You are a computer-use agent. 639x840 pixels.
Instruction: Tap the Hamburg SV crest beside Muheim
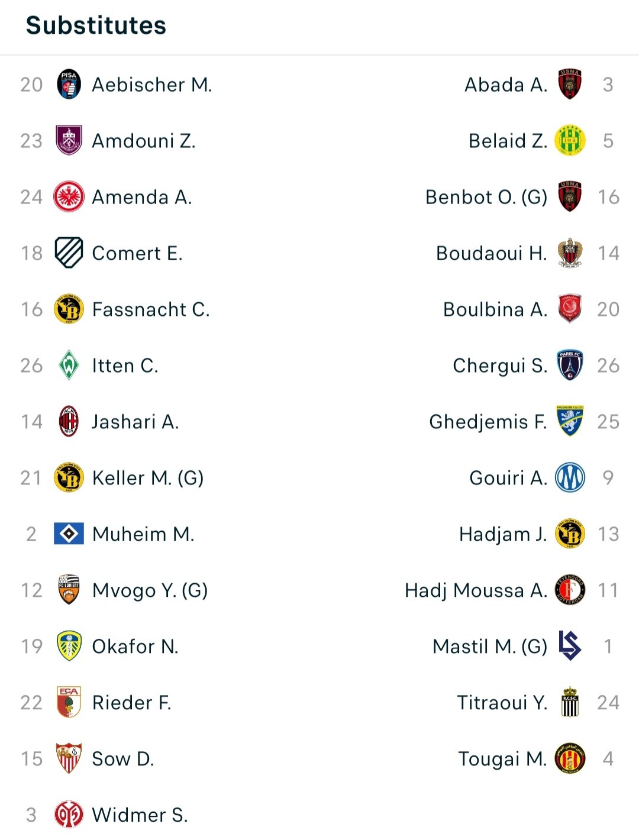pos(69,534)
